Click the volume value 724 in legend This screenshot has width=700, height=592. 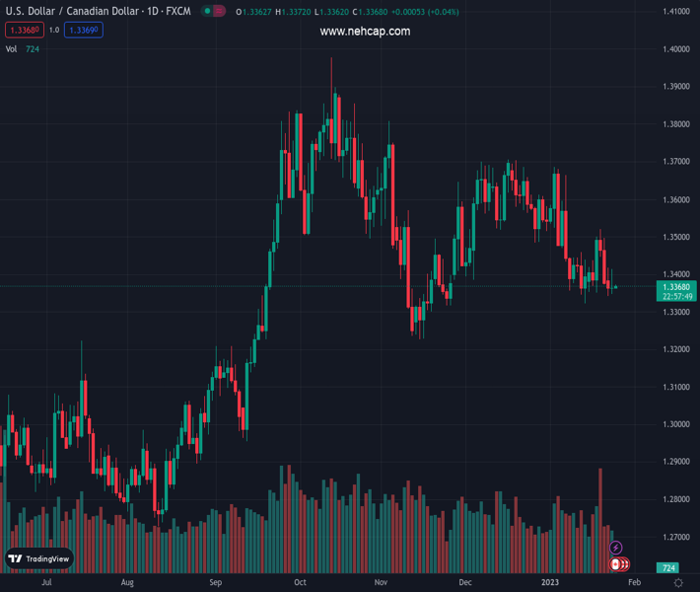point(33,49)
